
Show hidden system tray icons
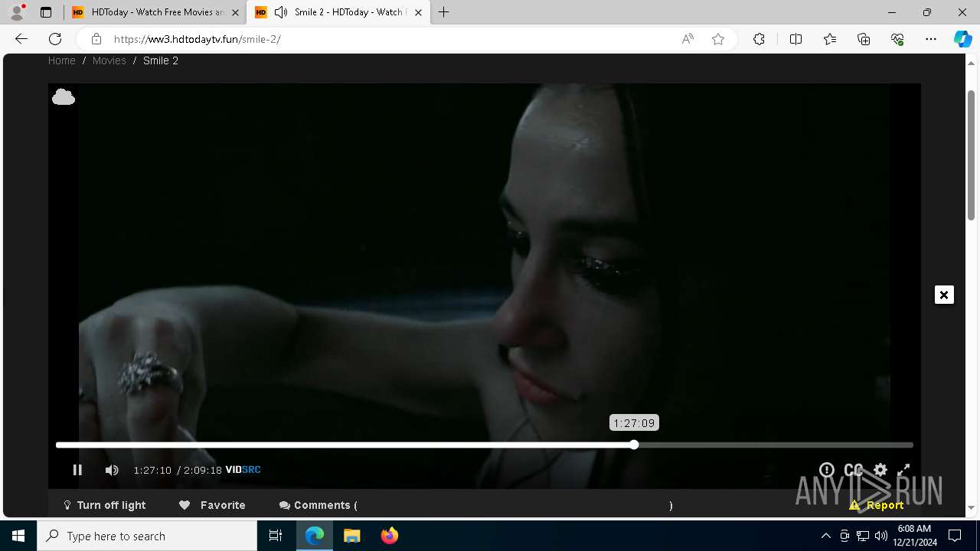click(x=825, y=536)
